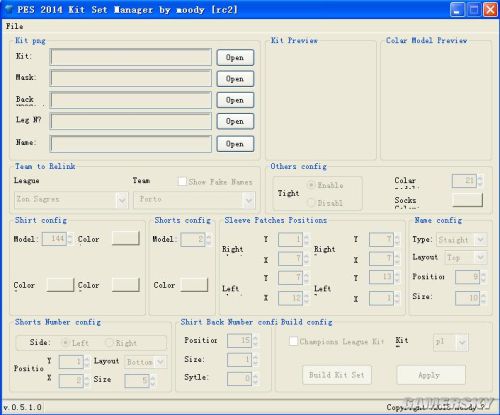500x415 pixels.
Task: Select the Side Right radio button
Action: point(109,342)
